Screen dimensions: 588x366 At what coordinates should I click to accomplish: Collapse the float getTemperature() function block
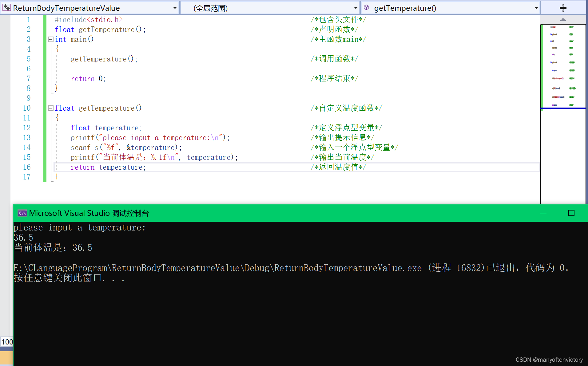pos(51,108)
